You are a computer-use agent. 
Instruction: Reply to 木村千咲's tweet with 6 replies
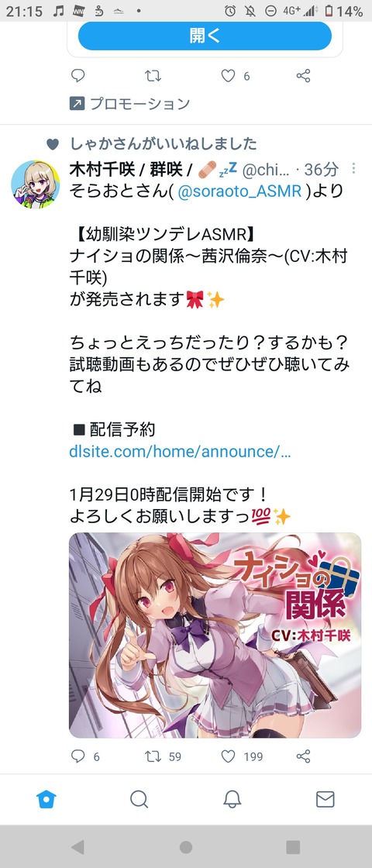click(x=78, y=756)
